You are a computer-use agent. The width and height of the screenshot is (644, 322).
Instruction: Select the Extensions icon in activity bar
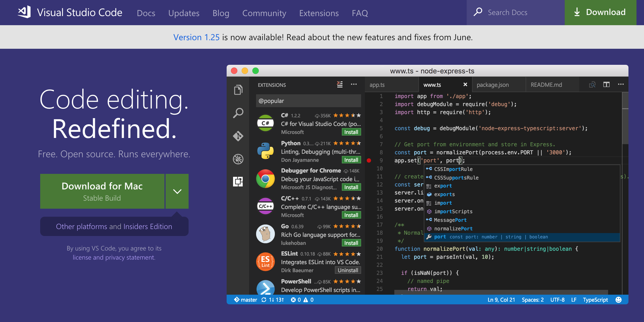[238, 182]
